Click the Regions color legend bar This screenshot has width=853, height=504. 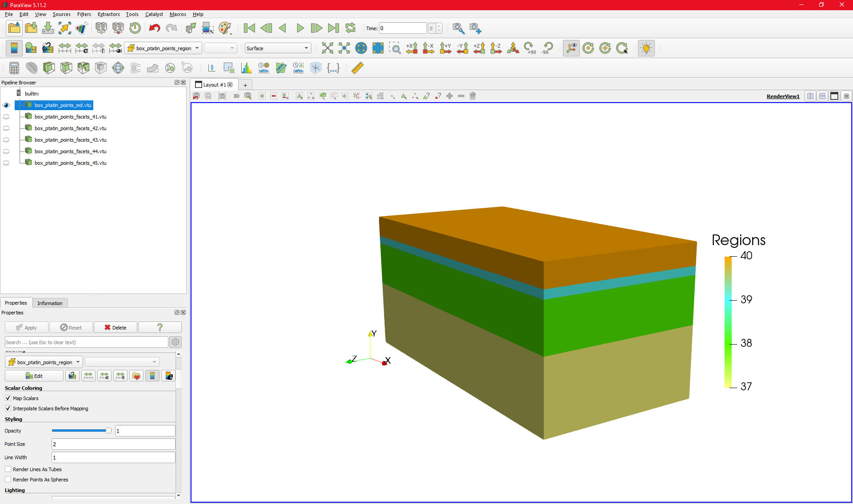coord(728,322)
